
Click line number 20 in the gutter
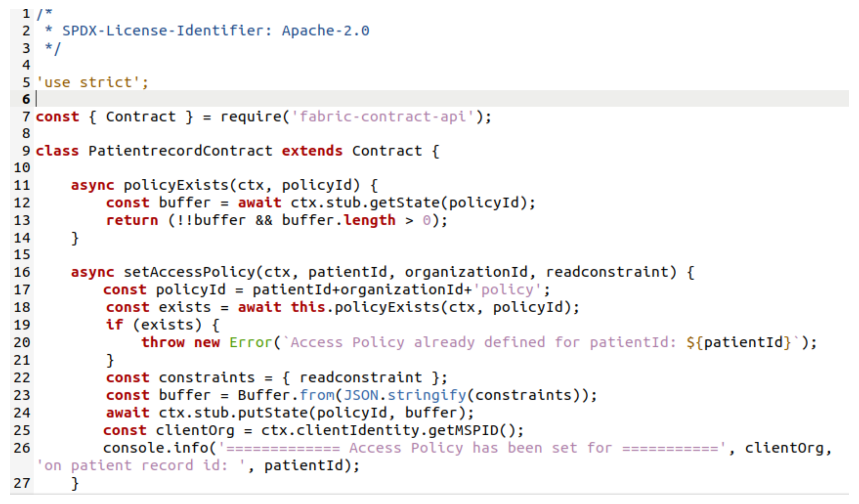pos(21,343)
